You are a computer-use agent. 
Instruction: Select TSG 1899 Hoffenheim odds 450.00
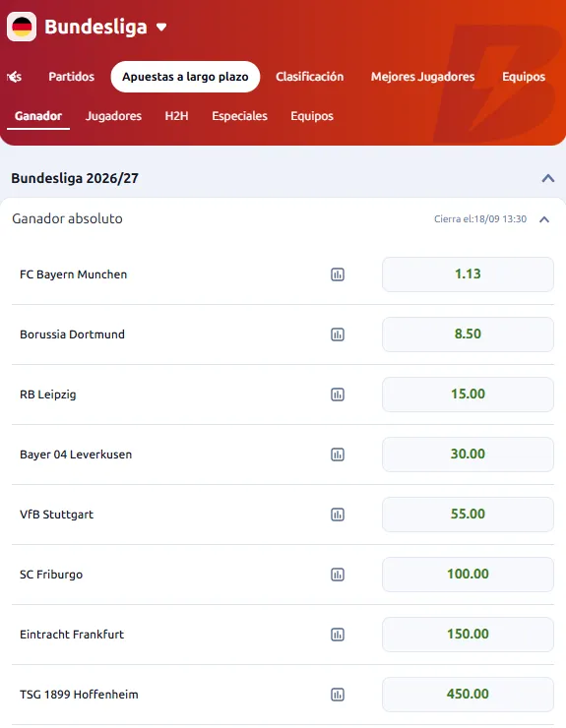[x=468, y=695]
